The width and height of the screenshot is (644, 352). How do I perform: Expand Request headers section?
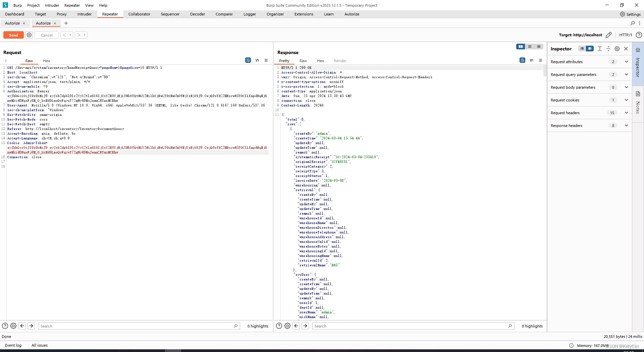point(626,113)
